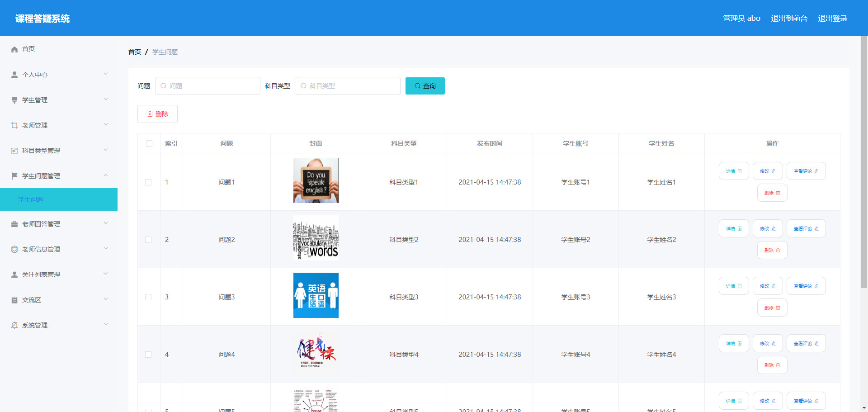Click the red 删除 button in row 问题3

[772, 308]
